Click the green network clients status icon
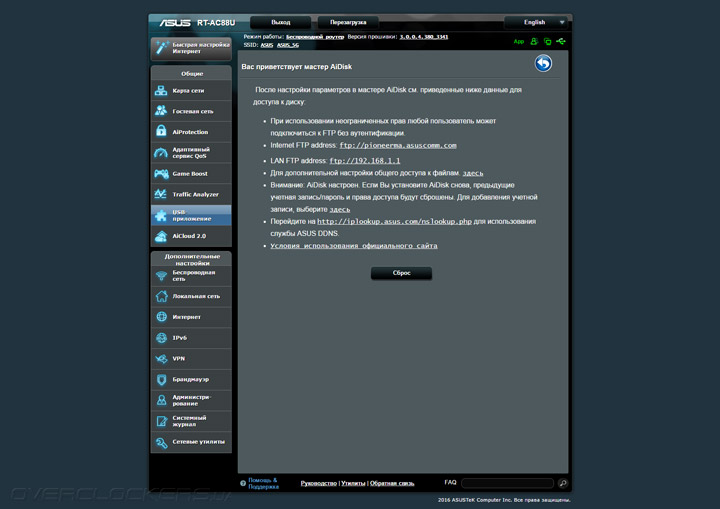The height and width of the screenshot is (509, 720). pos(547,41)
